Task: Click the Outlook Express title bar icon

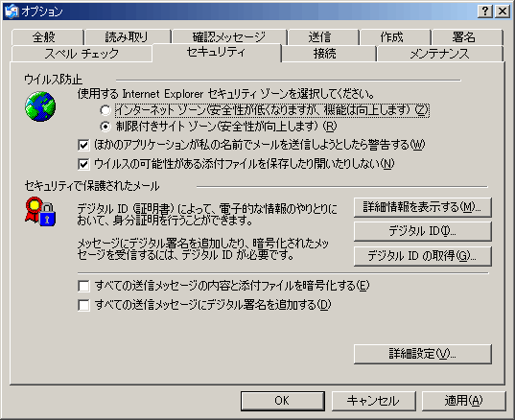Action: 12,12
